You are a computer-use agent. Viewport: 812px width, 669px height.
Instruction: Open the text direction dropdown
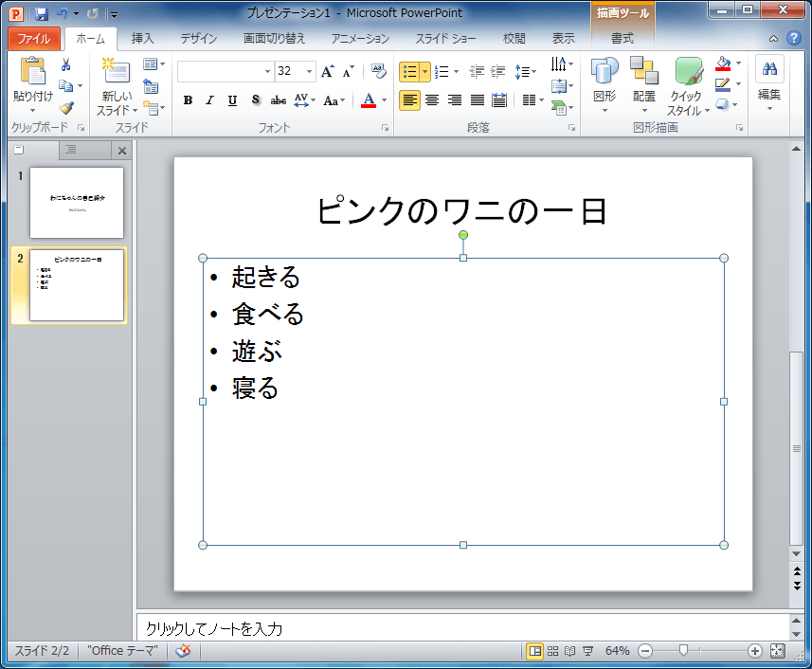click(562, 64)
